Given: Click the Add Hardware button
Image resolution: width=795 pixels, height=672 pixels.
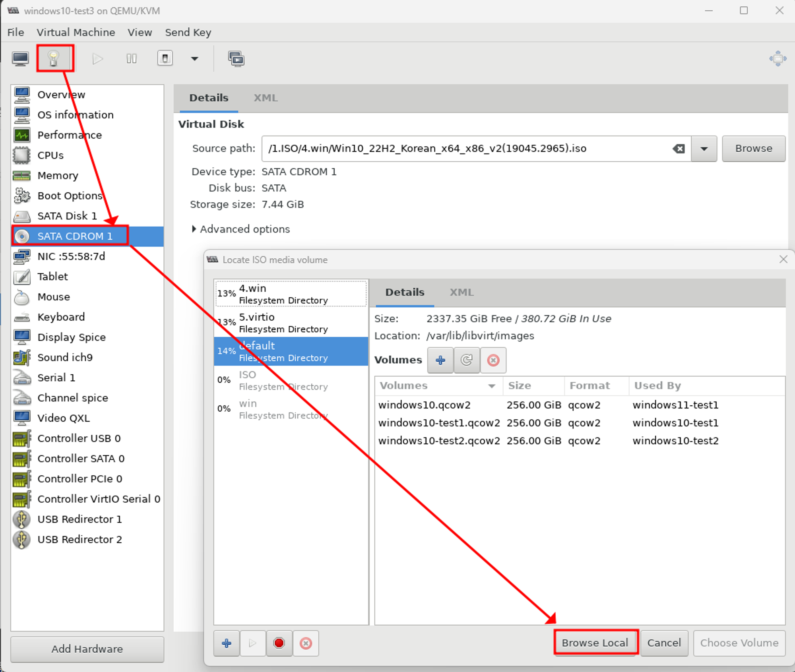Looking at the screenshot, I should [87, 649].
